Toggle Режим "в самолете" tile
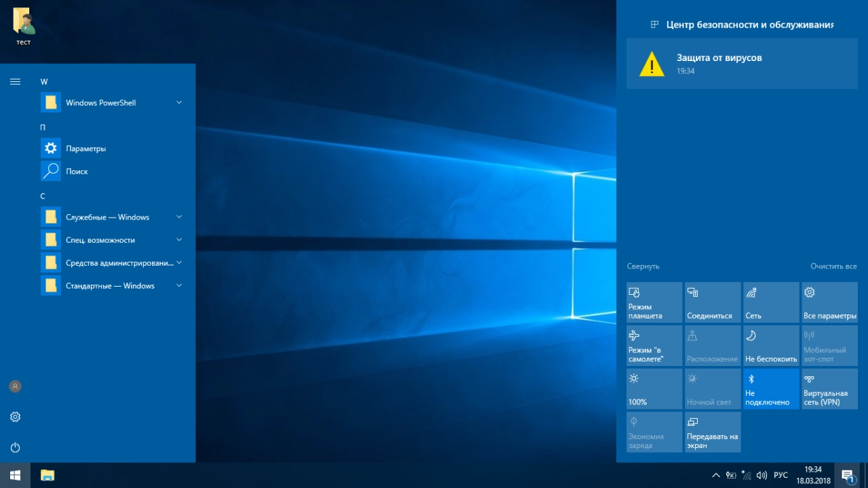Screen dimensions: 868x488 [654, 346]
